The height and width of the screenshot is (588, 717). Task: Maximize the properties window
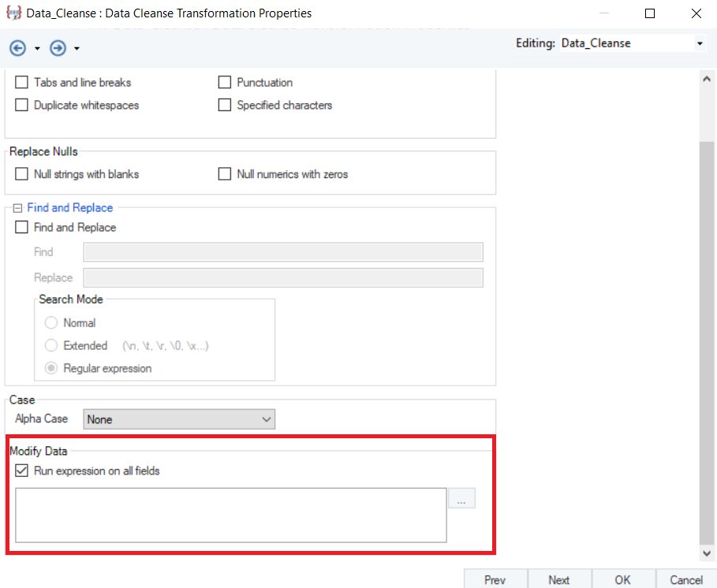[650, 13]
